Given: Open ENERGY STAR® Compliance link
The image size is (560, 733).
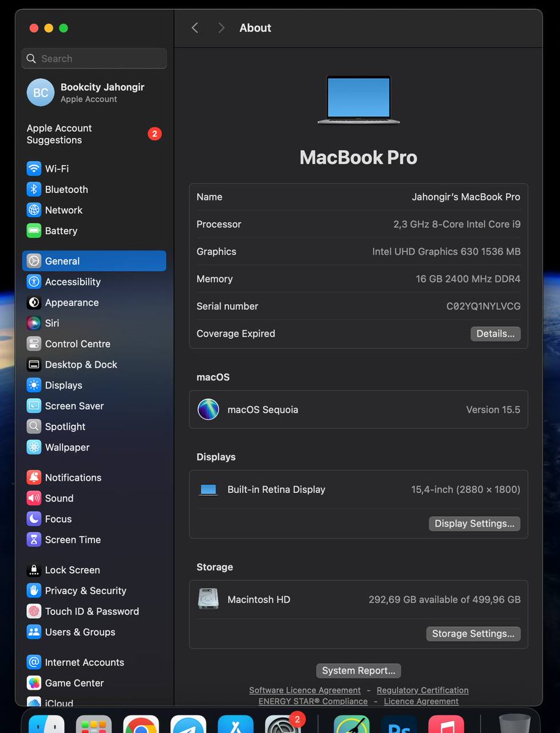Looking at the screenshot, I should [x=313, y=701].
